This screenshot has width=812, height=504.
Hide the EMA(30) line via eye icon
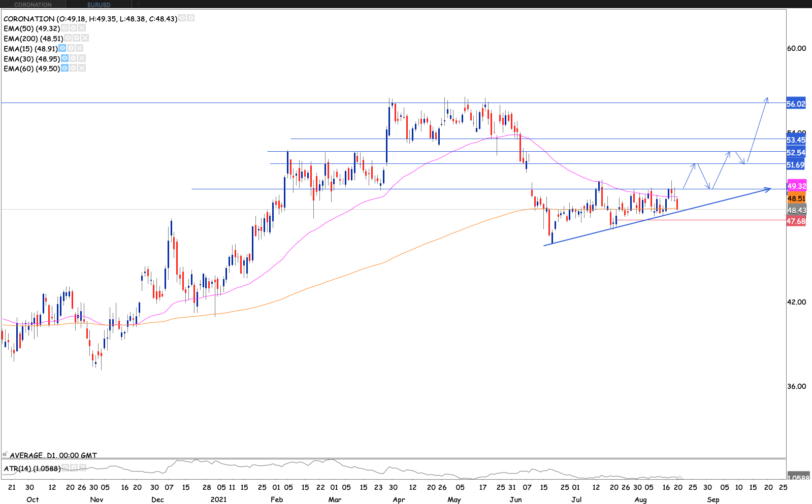click(64, 58)
